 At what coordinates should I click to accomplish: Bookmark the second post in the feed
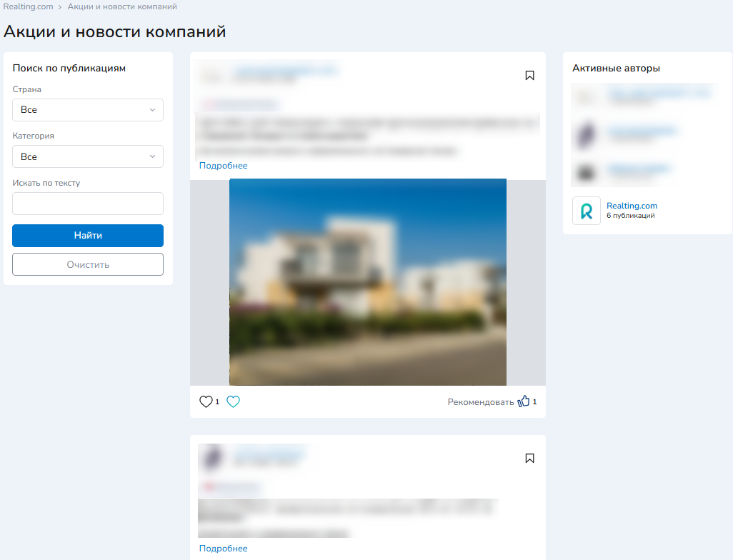coord(529,459)
